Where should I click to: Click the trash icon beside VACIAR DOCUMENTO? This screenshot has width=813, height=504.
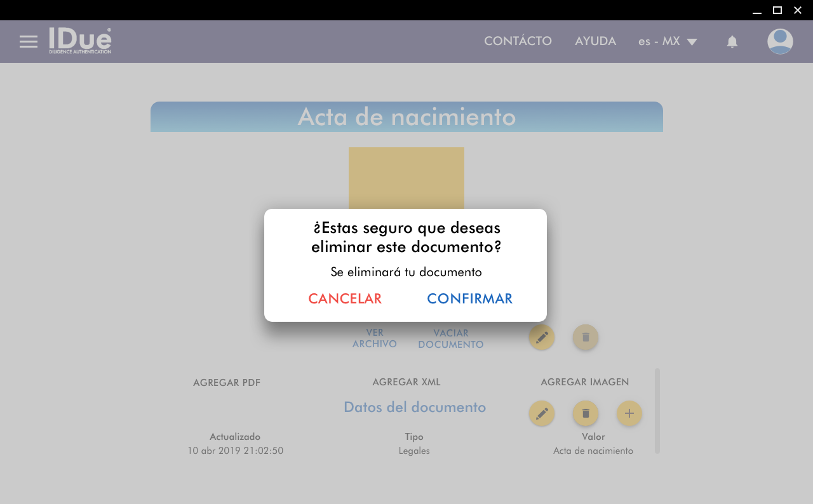click(x=585, y=338)
